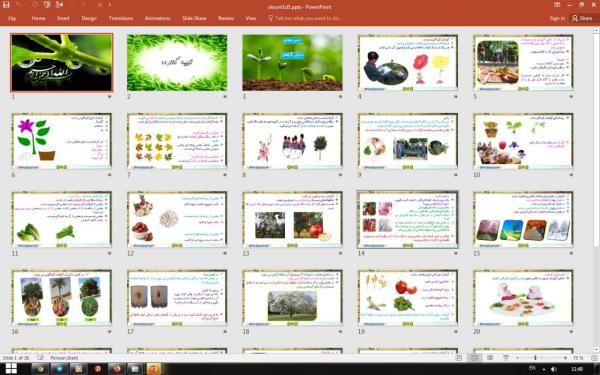Play animations star under slide 12
This screenshot has width=600, height=375.
225,253
